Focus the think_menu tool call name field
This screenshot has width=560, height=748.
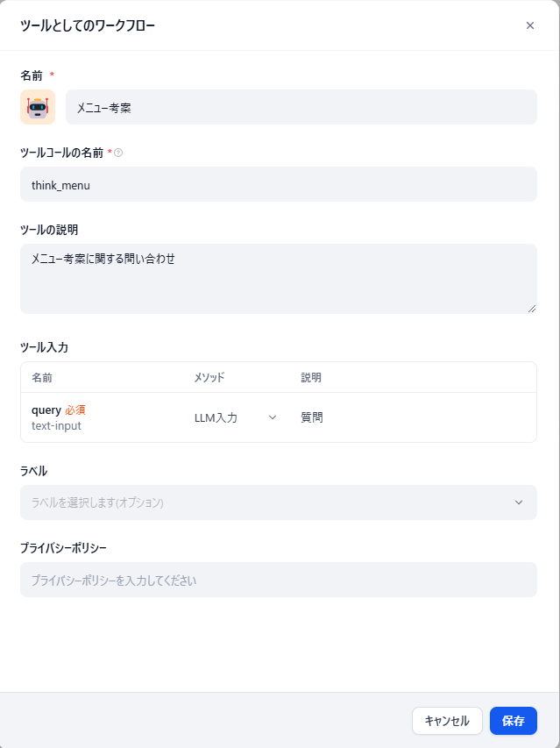click(278, 184)
